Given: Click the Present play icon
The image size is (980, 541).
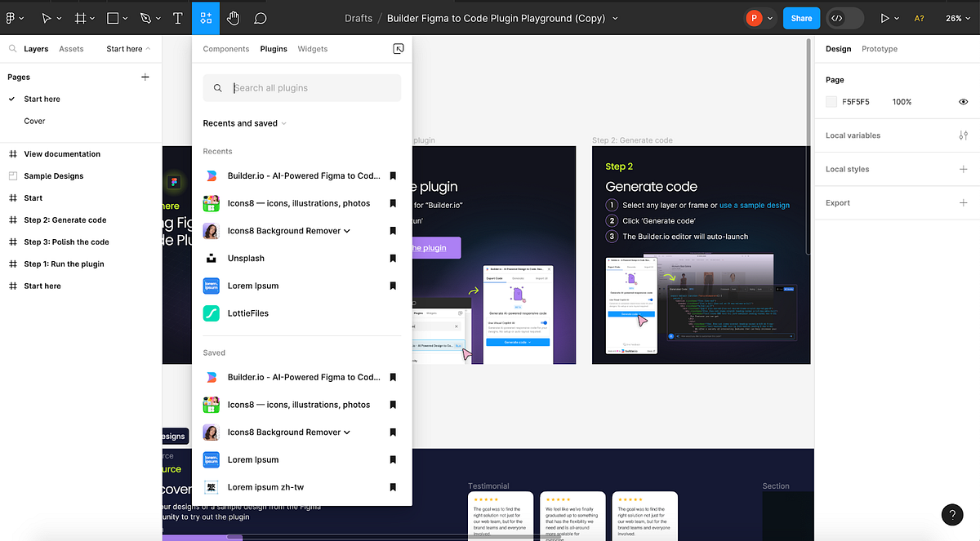Looking at the screenshot, I should [x=884, y=18].
